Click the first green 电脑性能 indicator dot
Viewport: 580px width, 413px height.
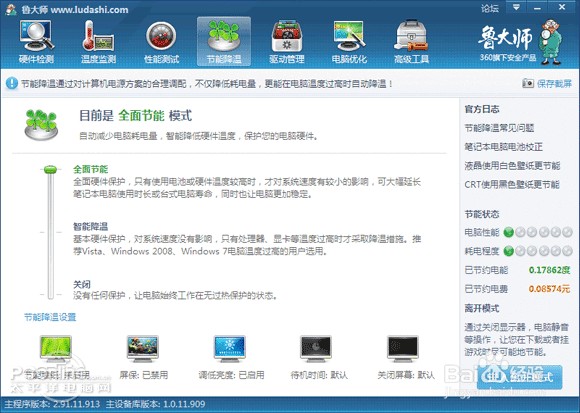coord(509,232)
